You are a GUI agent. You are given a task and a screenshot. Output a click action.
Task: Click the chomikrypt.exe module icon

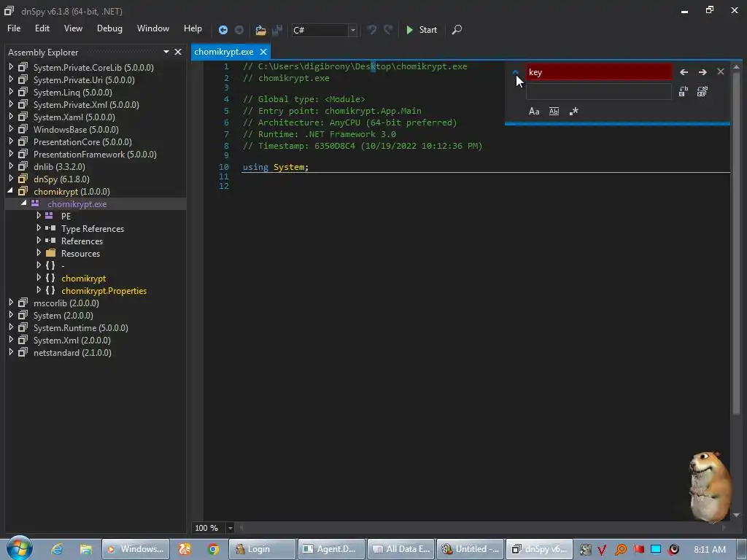[35, 203]
